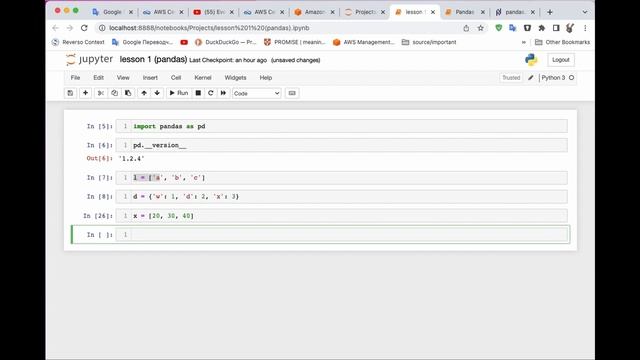Interrupt the kernel with stop icon

click(198, 93)
